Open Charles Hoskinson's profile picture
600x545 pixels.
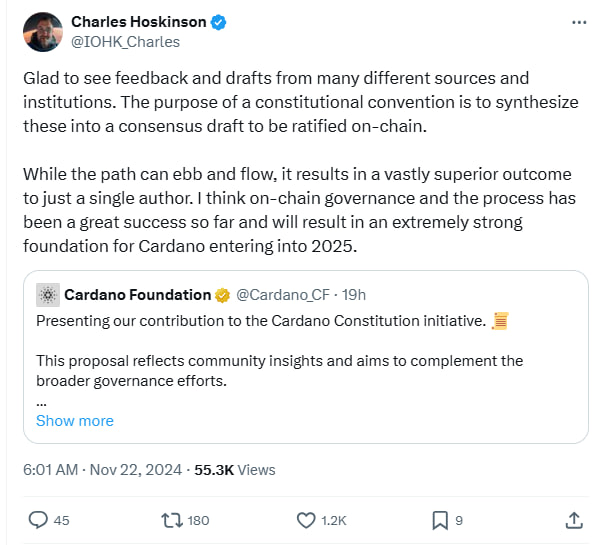pyautogui.click(x=43, y=32)
